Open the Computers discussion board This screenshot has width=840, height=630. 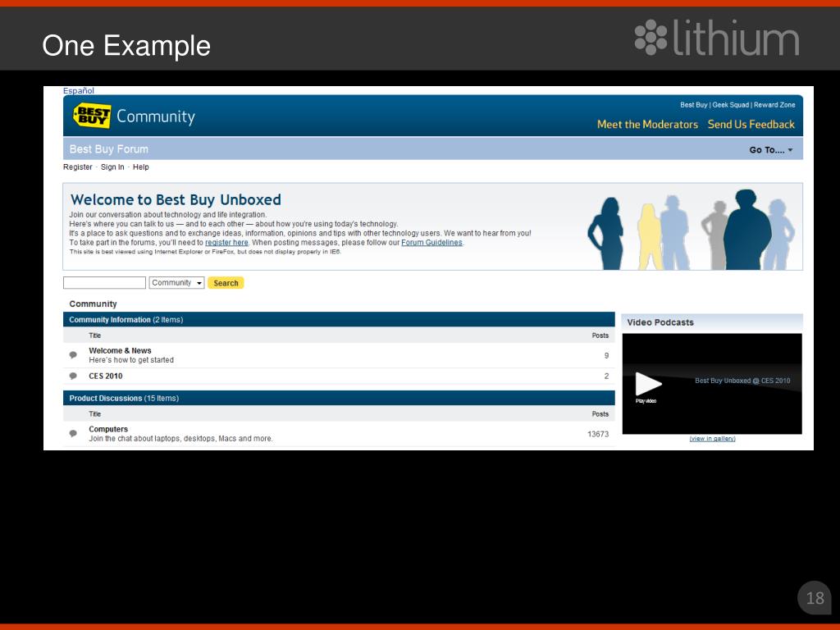click(108, 429)
